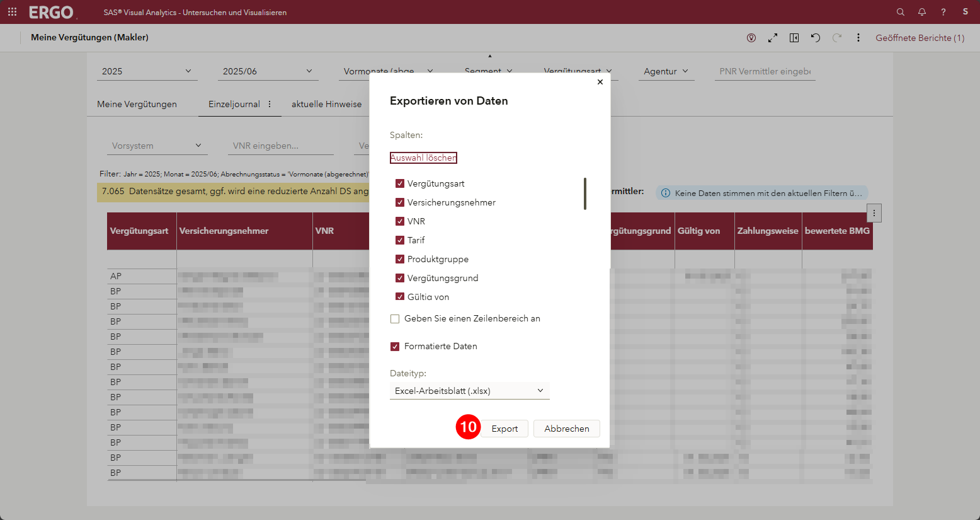This screenshot has width=980, height=520.
Task: Sort by VNR column header
Action: (x=341, y=231)
